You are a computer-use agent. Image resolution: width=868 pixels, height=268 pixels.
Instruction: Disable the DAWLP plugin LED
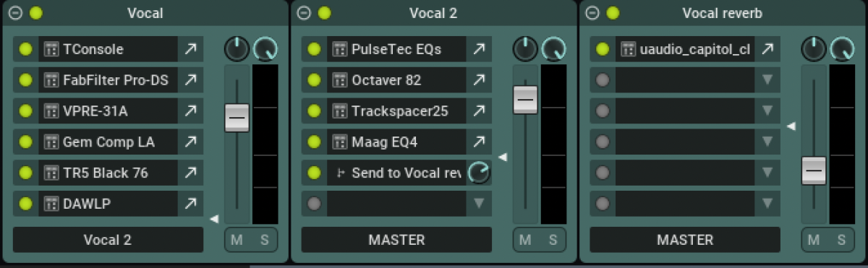[25, 204]
